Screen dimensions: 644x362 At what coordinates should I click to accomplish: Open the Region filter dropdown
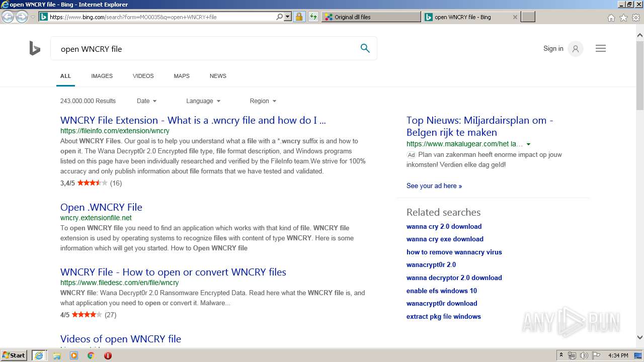[x=263, y=101]
